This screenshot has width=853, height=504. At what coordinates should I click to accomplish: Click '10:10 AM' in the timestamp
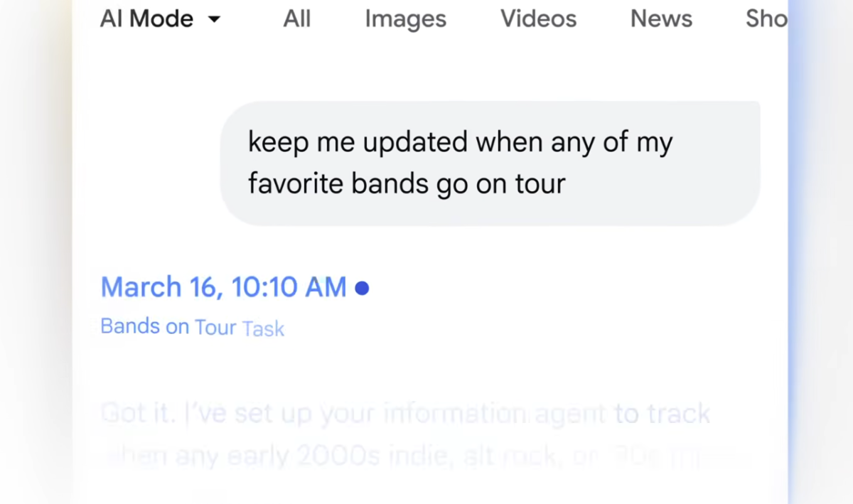tap(289, 287)
